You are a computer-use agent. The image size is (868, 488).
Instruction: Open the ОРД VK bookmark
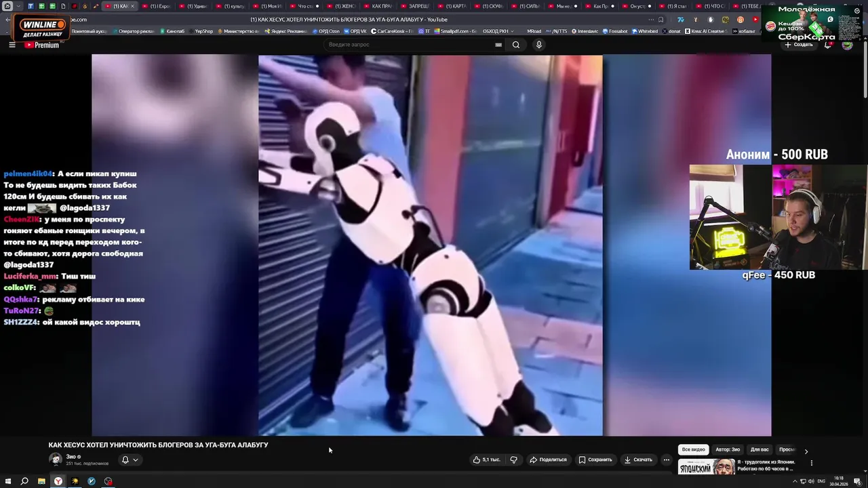tap(355, 31)
